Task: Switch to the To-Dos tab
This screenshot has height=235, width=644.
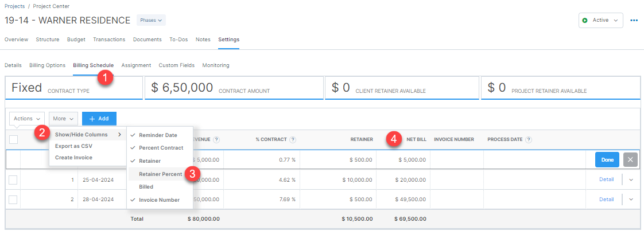Action: (x=179, y=40)
